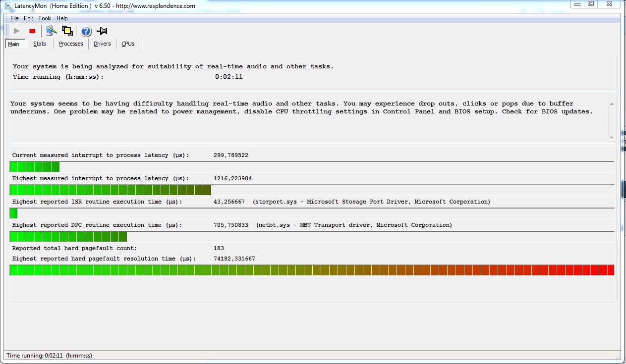Open the Help menu
Viewport: 626px width, 364px height.
coord(62,18)
